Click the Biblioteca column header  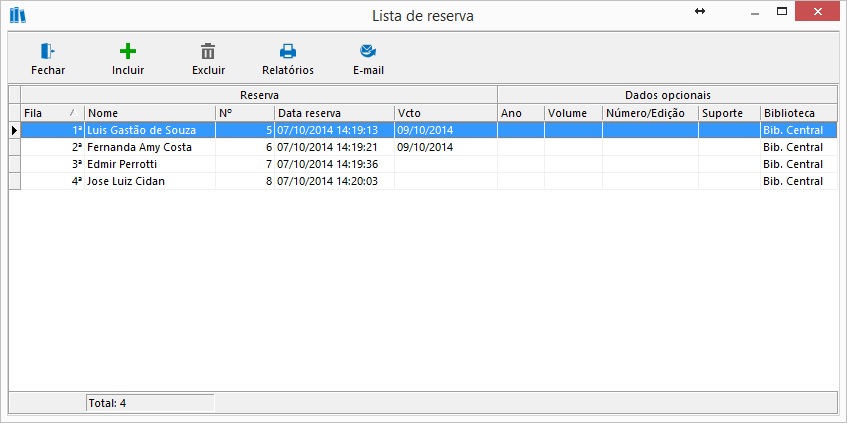799,113
